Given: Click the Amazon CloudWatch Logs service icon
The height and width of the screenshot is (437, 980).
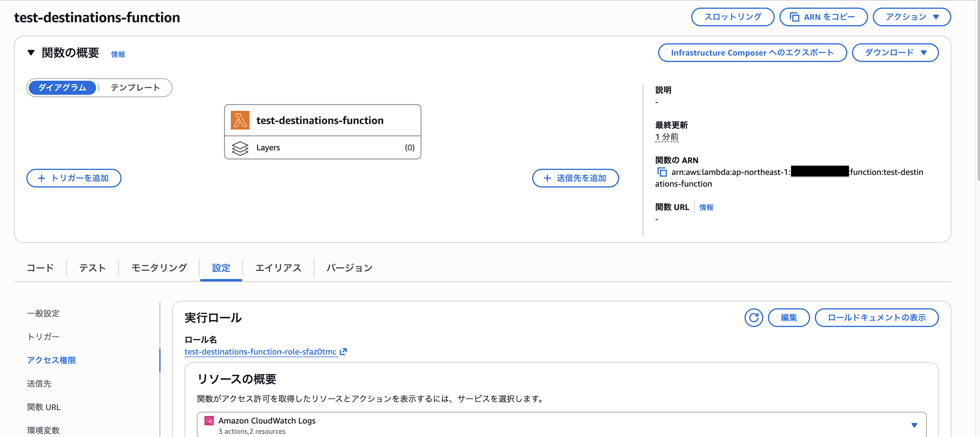Looking at the screenshot, I should tap(209, 421).
